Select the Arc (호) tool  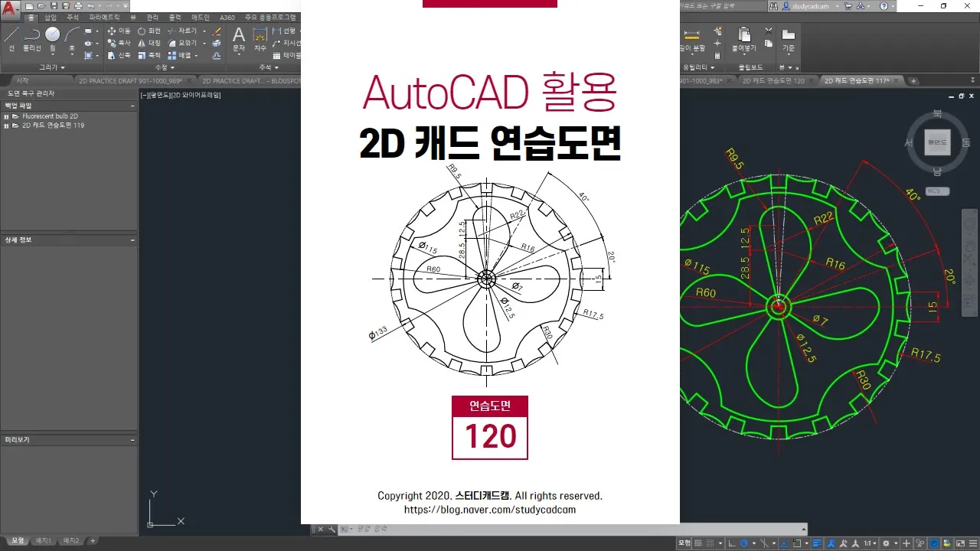pyautogui.click(x=72, y=39)
